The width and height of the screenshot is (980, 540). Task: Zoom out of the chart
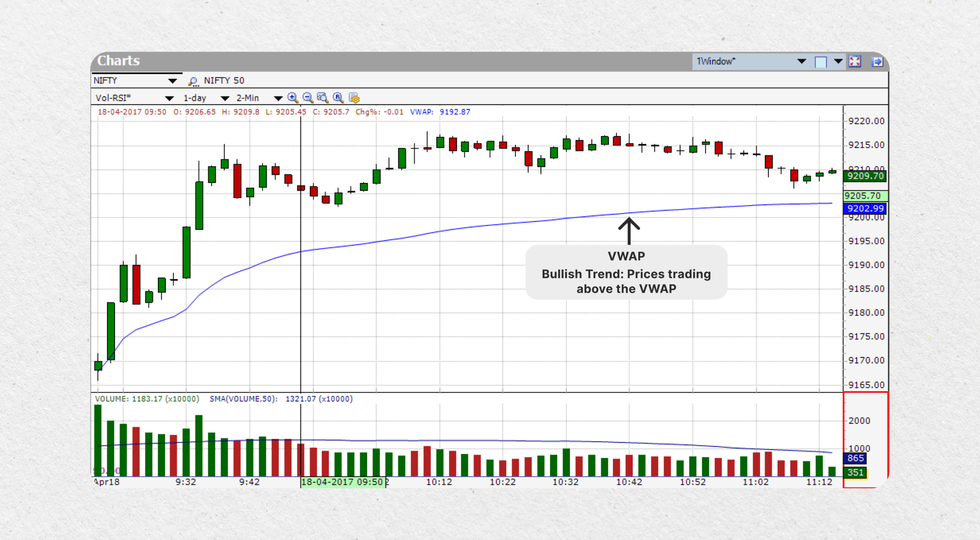click(x=308, y=98)
